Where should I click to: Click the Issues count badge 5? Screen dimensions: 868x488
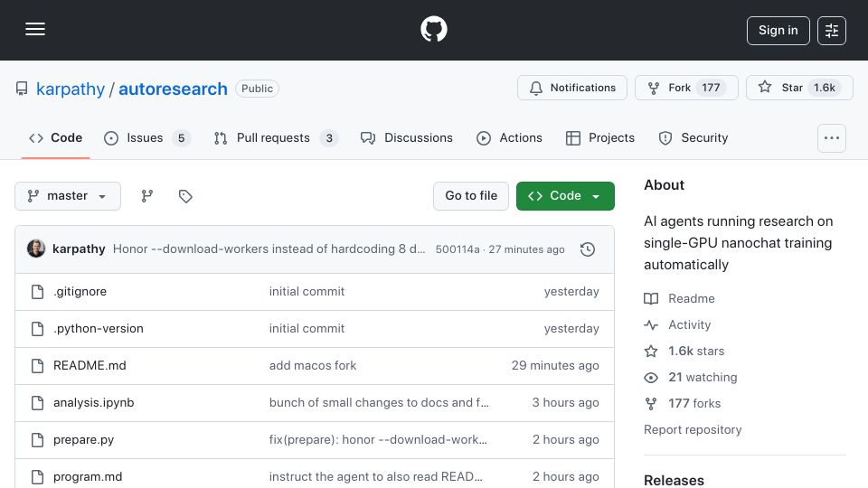(181, 138)
